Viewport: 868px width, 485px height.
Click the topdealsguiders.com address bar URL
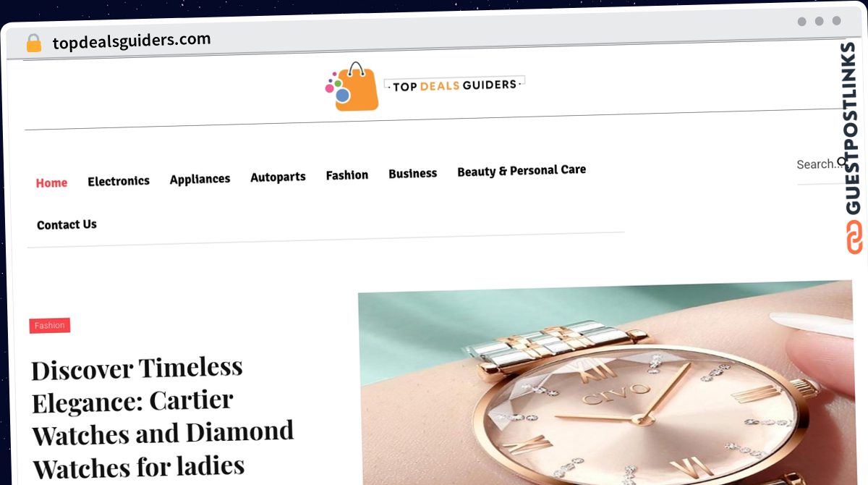[132, 41]
